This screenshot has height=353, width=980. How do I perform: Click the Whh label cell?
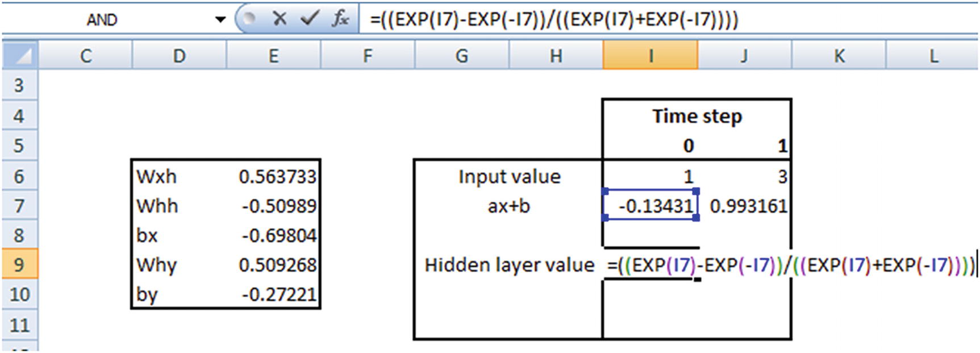pos(179,206)
